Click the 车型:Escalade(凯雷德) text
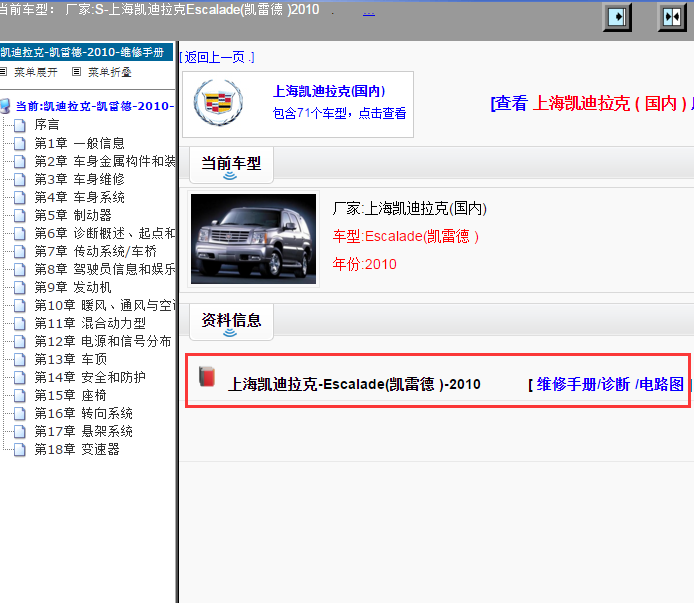Screen dimensions: 694x603 pos(405,236)
